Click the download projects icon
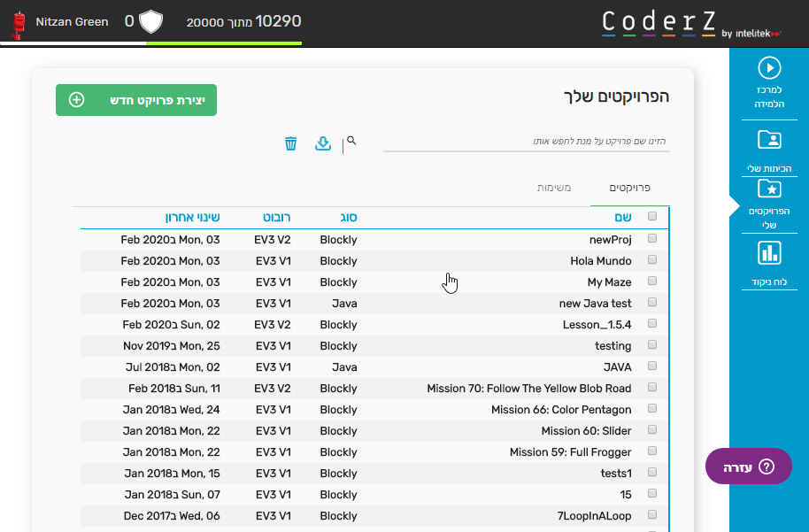Screen dimensions: 809x532 323,143
